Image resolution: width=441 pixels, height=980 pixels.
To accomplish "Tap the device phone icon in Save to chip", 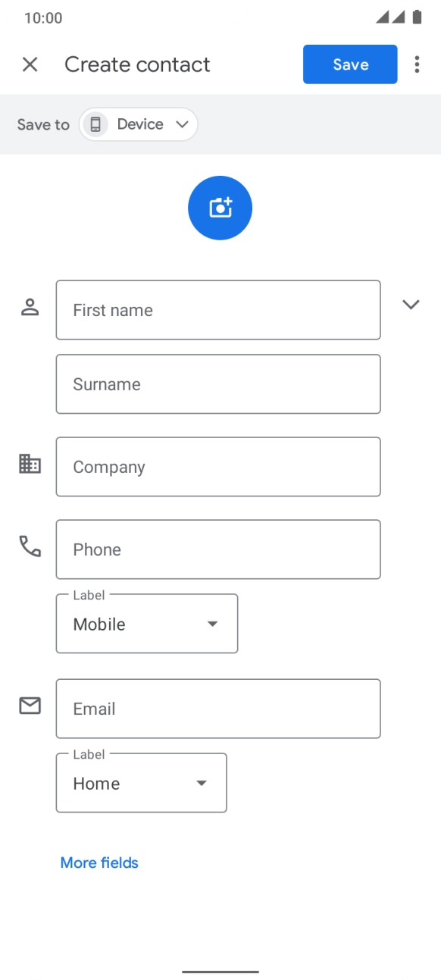I will click(95, 124).
